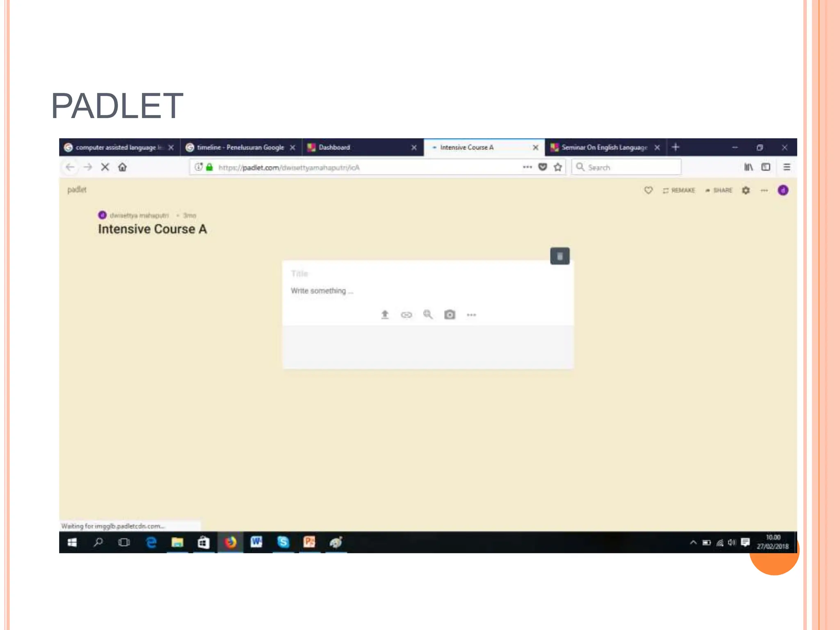Viewport: 840px width, 630px height.
Task: Open the Firefox hamburger menu
Action: (x=787, y=167)
